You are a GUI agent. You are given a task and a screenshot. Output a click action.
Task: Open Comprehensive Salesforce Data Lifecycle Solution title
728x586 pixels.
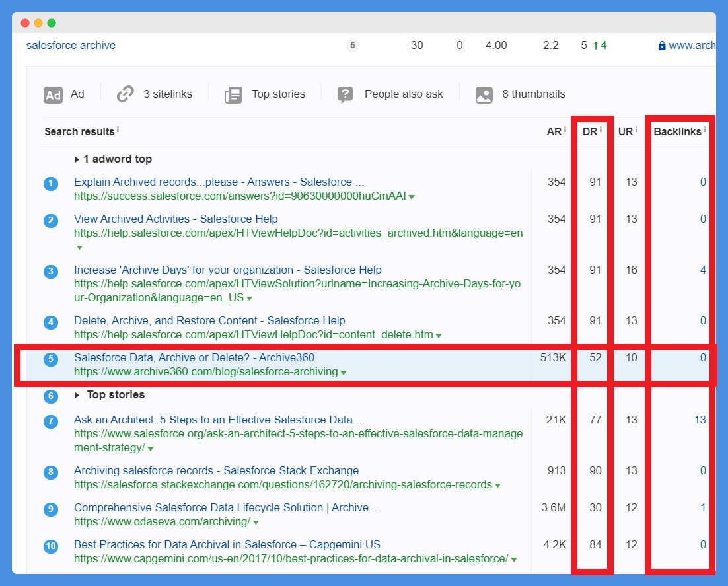pos(227,507)
